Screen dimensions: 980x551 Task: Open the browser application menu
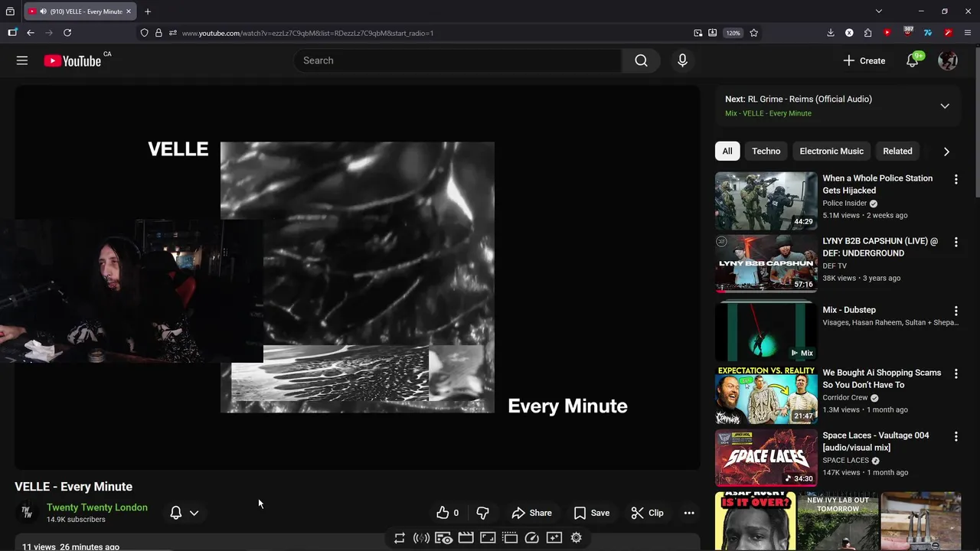tap(968, 33)
